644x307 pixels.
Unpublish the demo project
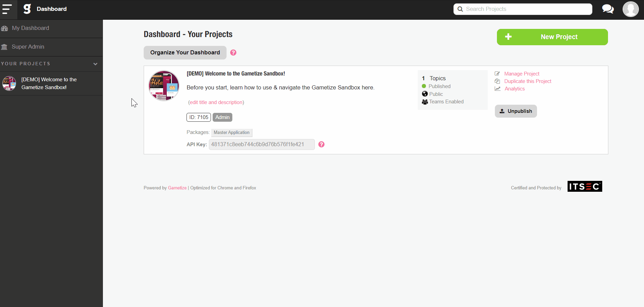(516, 111)
